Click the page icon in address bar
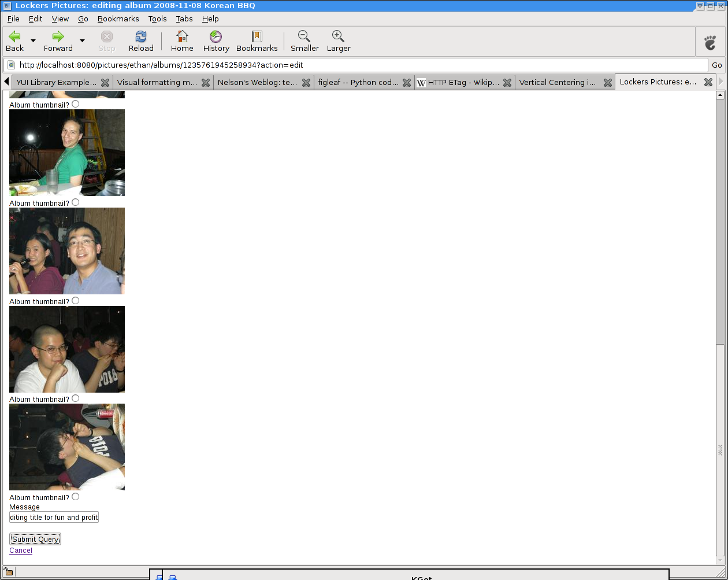 pyautogui.click(x=11, y=65)
